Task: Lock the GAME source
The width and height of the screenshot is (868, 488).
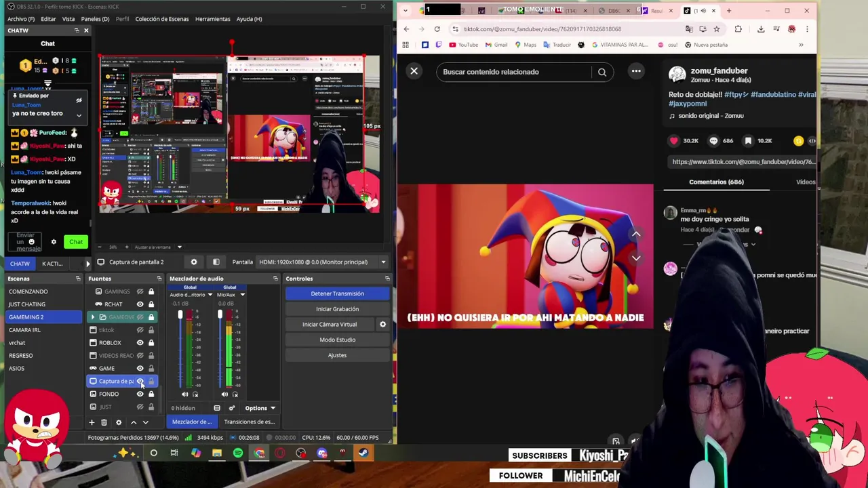Action: click(x=151, y=369)
